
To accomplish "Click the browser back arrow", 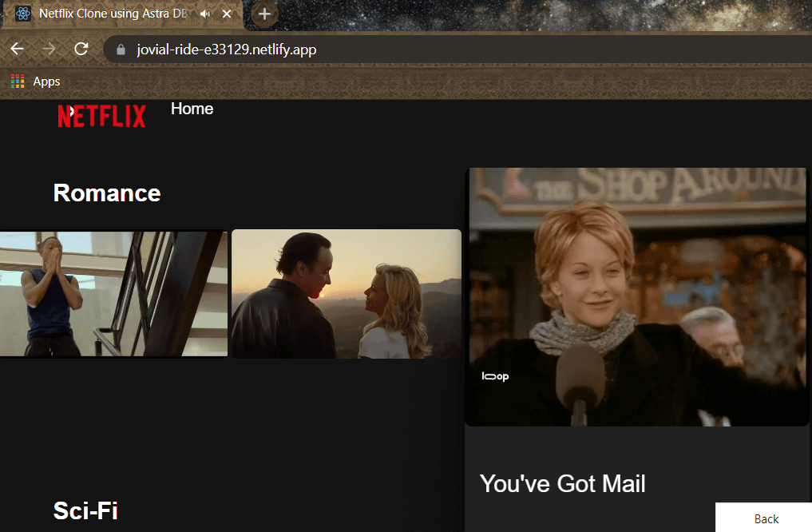I will tap(17, 49).
